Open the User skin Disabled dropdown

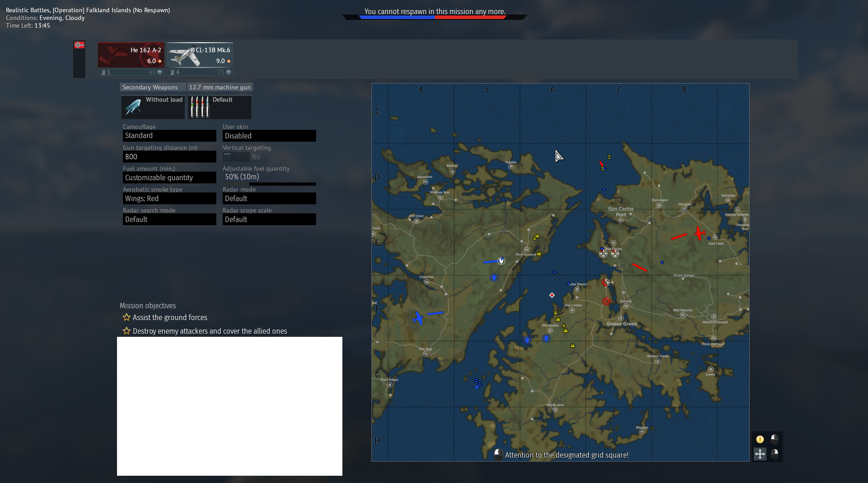click(269, 136)
